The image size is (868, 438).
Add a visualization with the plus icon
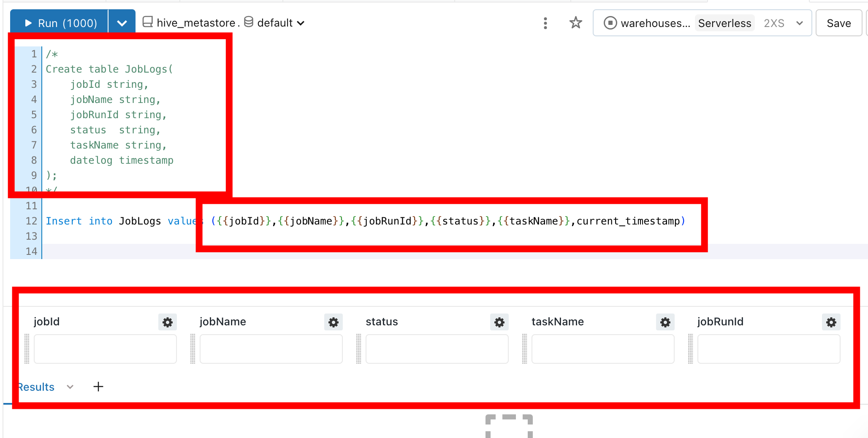click(98, 387)
